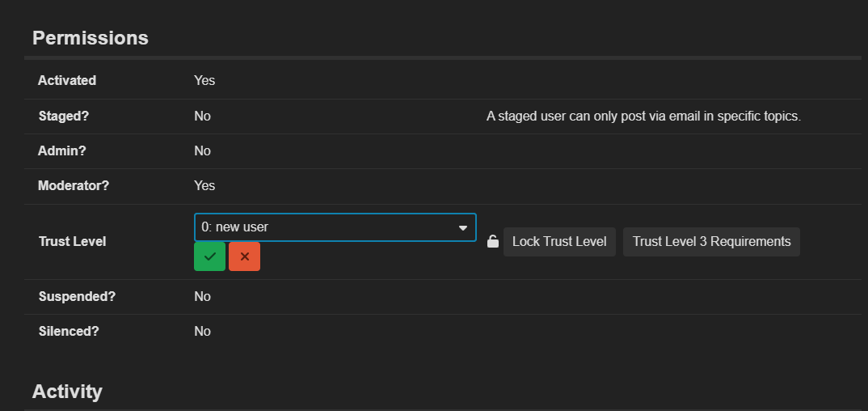The width and height of the screenshot is (868, 411).
Task: Select the Activated row label
Action: point(67,81)
